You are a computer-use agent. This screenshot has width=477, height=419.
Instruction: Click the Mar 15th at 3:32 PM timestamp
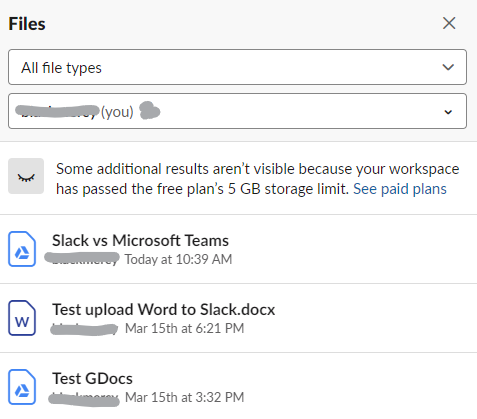coord(184,397)
